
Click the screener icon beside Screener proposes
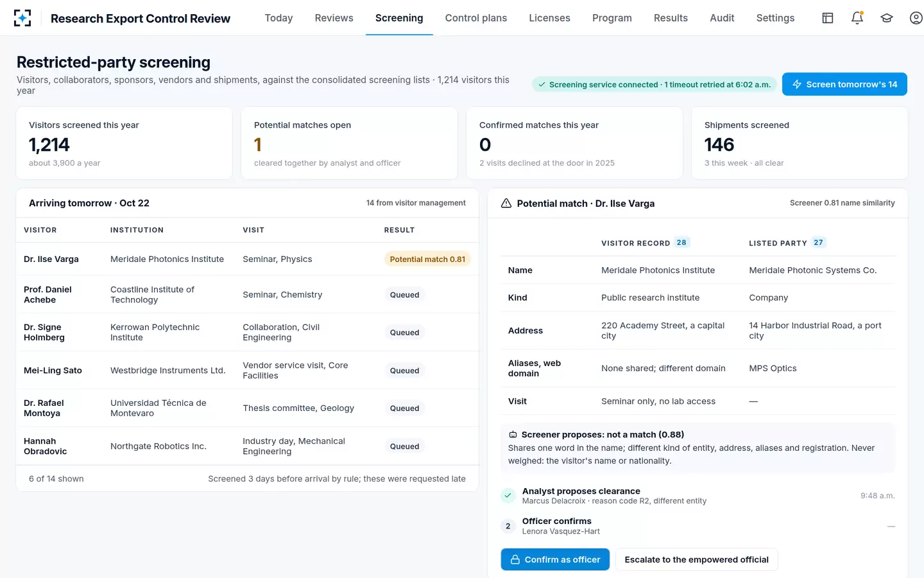(x=513, y=435)
